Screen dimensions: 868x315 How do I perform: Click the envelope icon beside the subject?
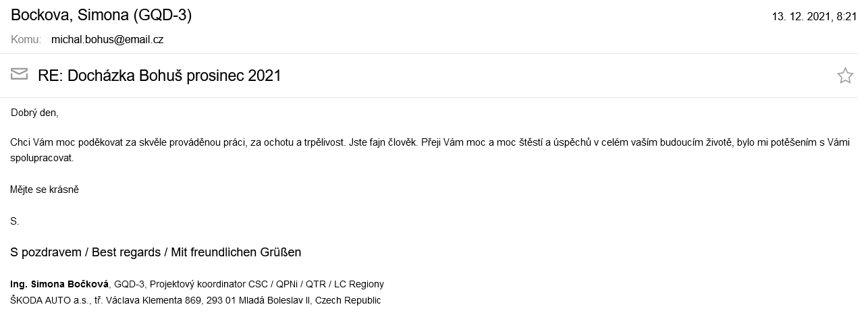(19, 74)
